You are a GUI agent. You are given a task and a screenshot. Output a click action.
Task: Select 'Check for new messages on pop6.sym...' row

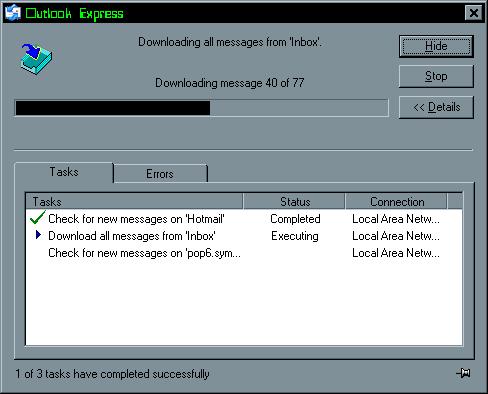[x=244, y=253]
